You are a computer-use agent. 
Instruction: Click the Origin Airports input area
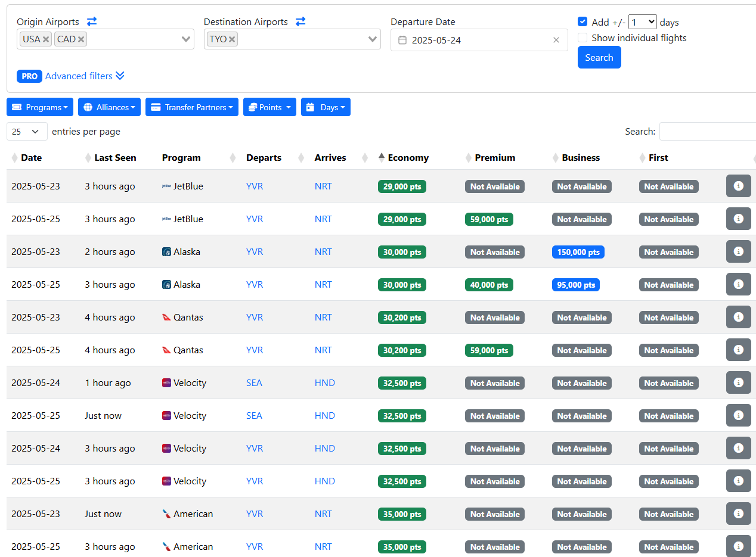coord(106,39)
